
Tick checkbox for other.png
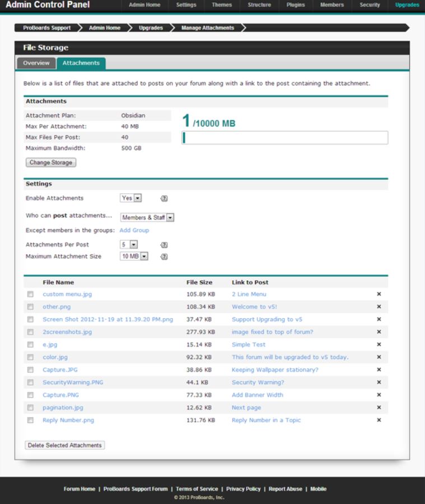point(30,307)
